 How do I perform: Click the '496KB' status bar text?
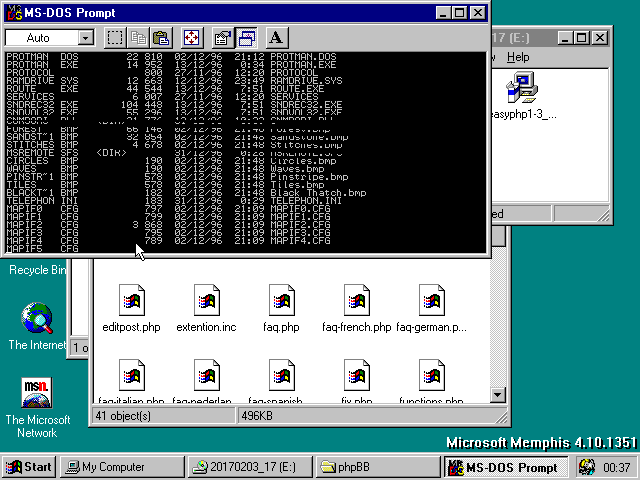tap(257, 416)
